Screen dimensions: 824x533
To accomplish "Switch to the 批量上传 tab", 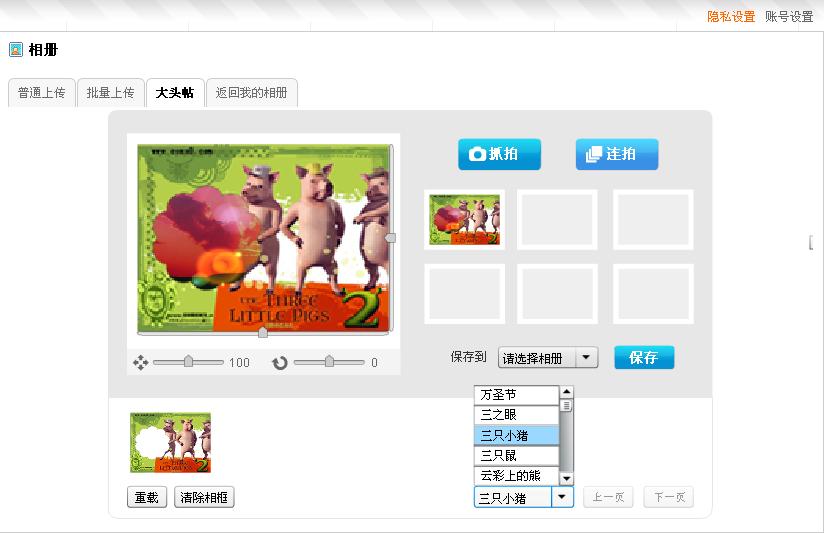I will (x=110, y=93).
